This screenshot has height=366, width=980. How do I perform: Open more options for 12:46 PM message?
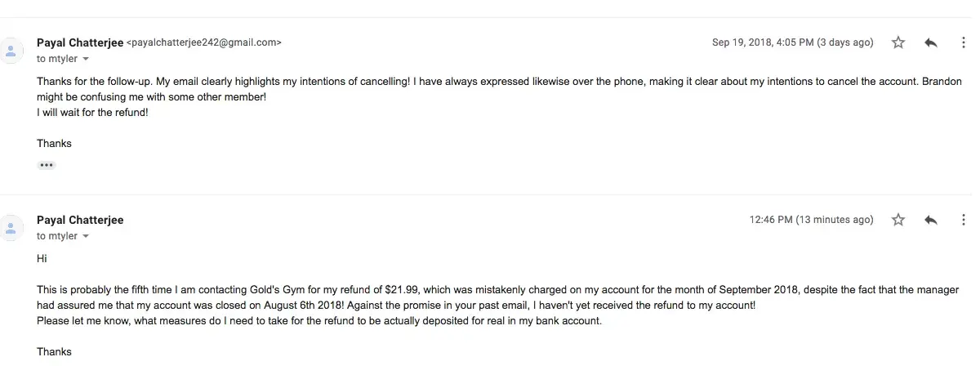(964, 220)
